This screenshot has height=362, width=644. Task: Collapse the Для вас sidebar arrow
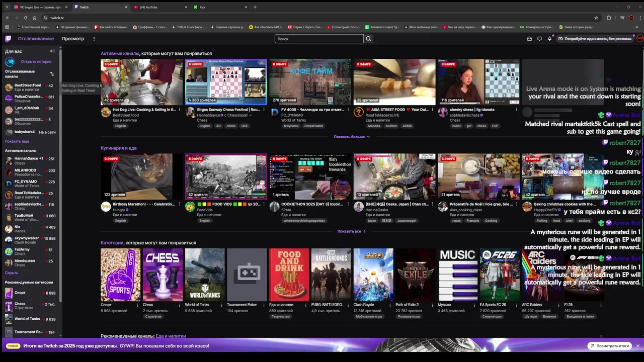coord(52,51)
